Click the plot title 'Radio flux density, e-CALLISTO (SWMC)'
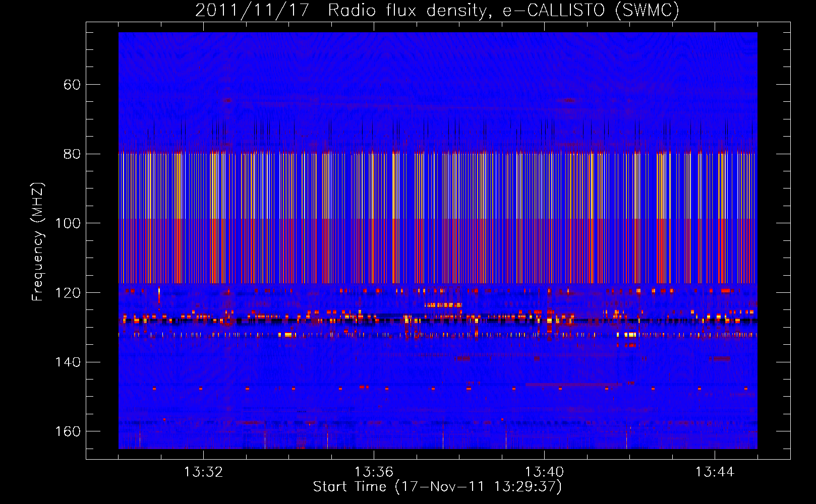The height and width of the screenshot is (504, 816). pyautogui.click(x=503, y=10)
